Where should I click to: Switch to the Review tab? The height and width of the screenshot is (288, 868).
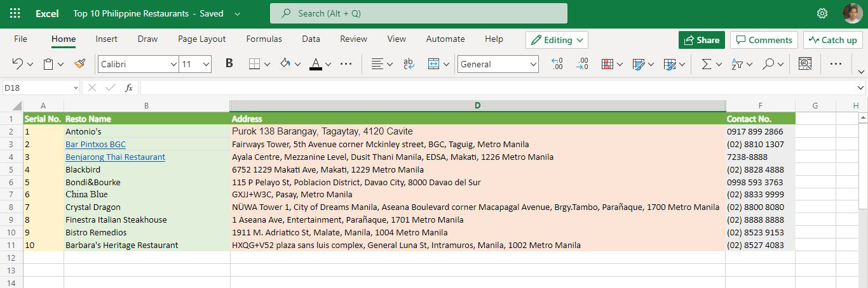click(354, 39)
